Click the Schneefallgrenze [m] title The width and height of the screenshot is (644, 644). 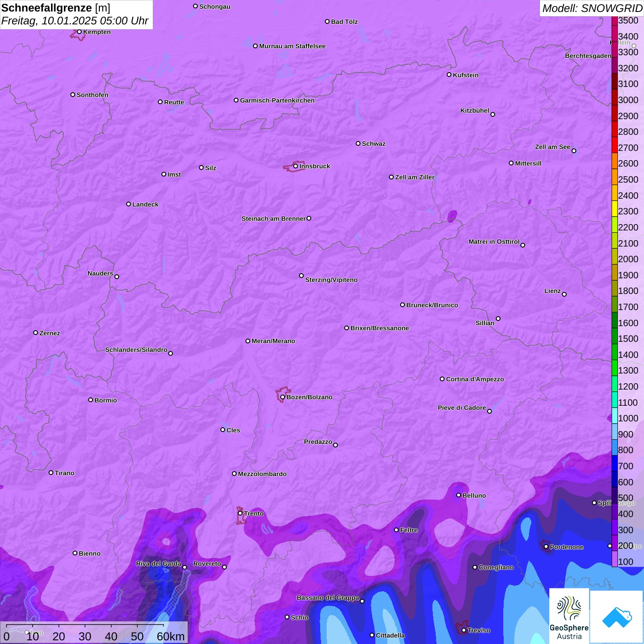(56, 8)
